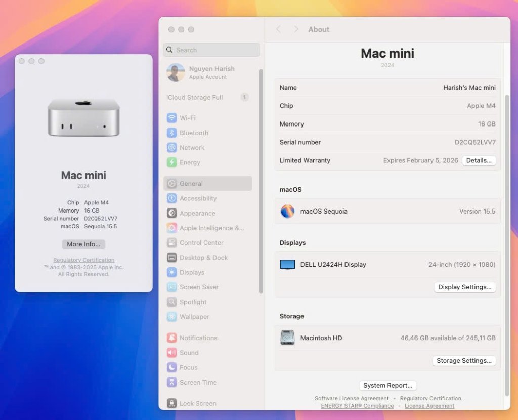
Task: Select Desktop & Dock in sidebar
Action: [203, 258]
